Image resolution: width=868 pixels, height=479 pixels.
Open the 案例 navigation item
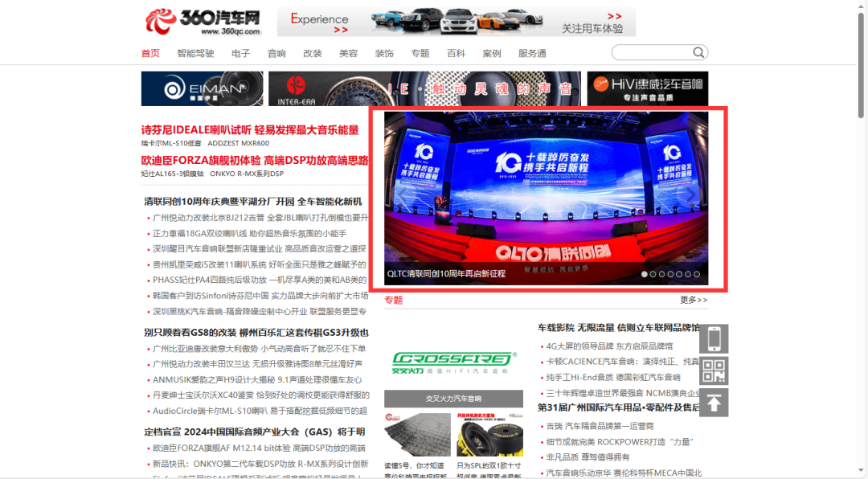pyautogui.click(x=492, y=53)
